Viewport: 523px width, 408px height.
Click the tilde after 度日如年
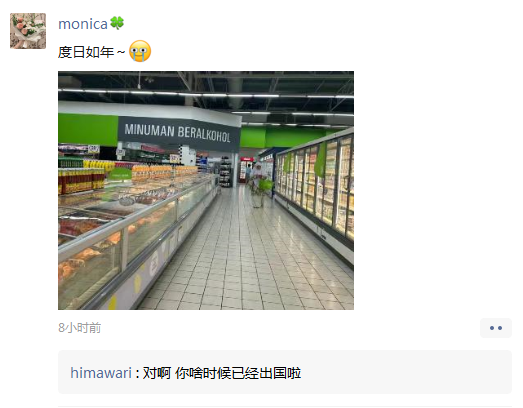[121, 52]
